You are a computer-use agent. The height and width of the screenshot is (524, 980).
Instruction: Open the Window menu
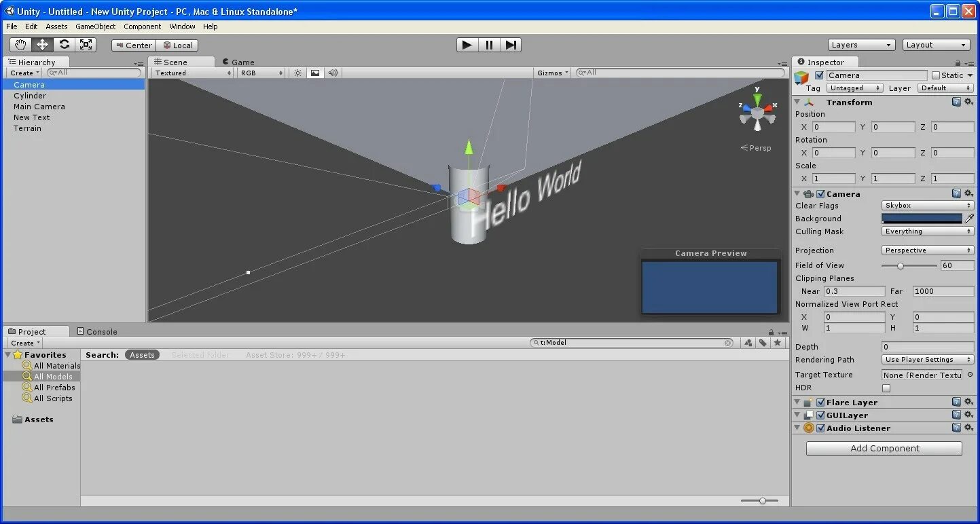(x=183, y=26)
